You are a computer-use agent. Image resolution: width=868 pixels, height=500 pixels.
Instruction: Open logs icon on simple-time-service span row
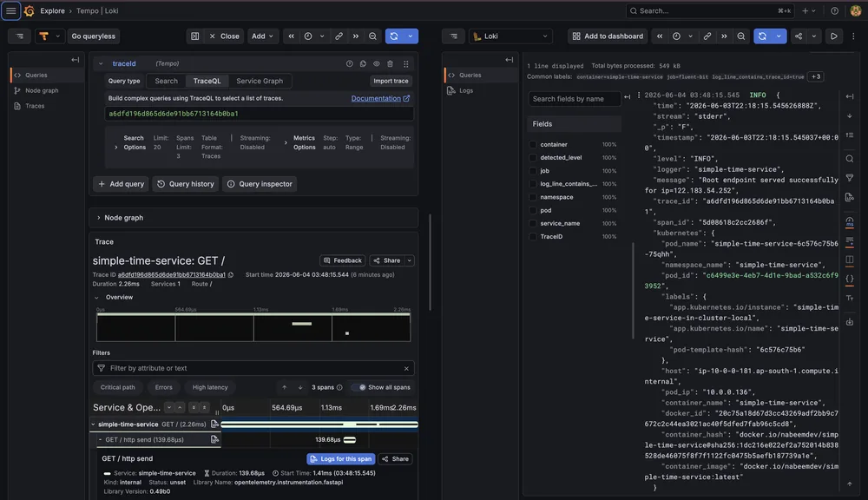(214, 424)
